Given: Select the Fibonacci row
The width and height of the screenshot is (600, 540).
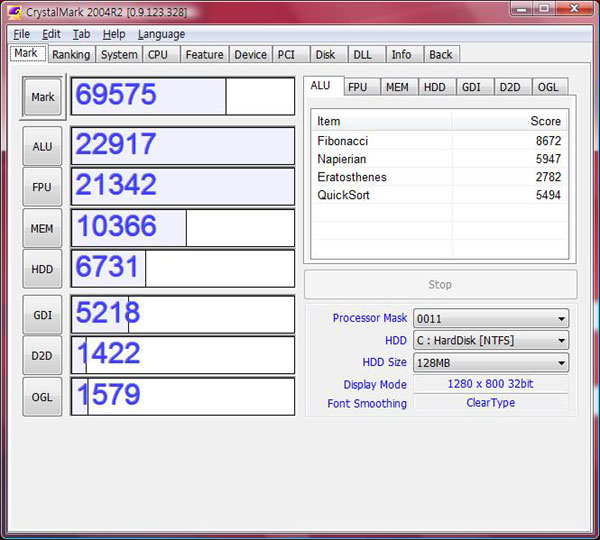Looking at the screenshot, I should tap(439, 141).
